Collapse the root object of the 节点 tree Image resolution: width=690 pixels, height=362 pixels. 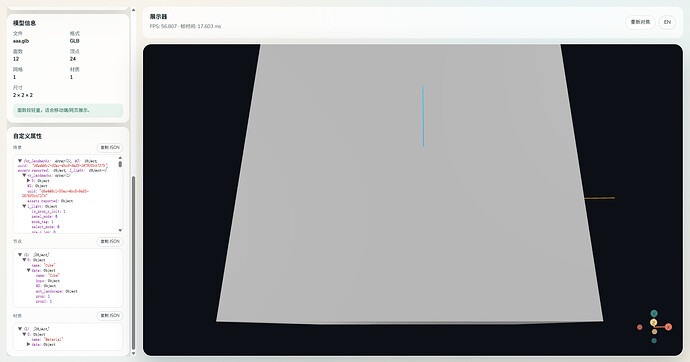pos(20,254)
